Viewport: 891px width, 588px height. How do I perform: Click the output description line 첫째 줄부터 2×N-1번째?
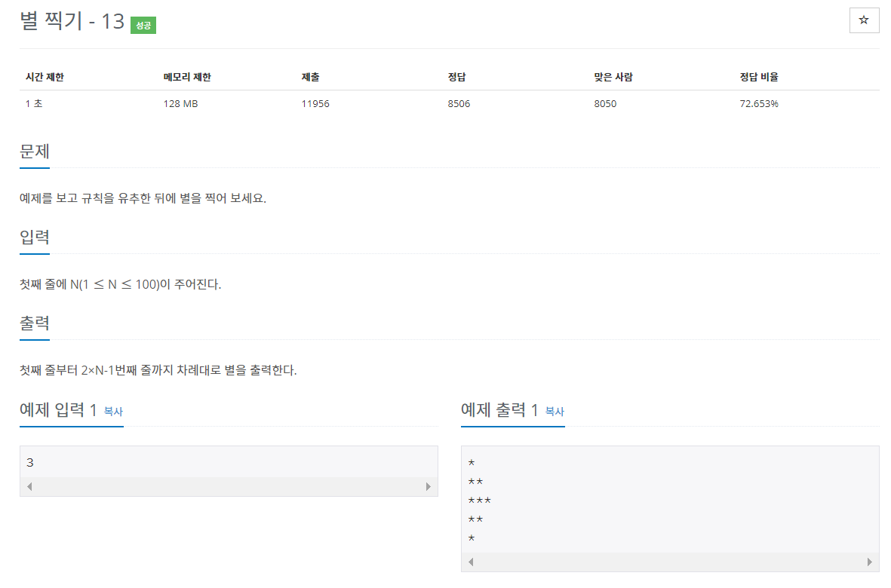[x=158, y=371]
